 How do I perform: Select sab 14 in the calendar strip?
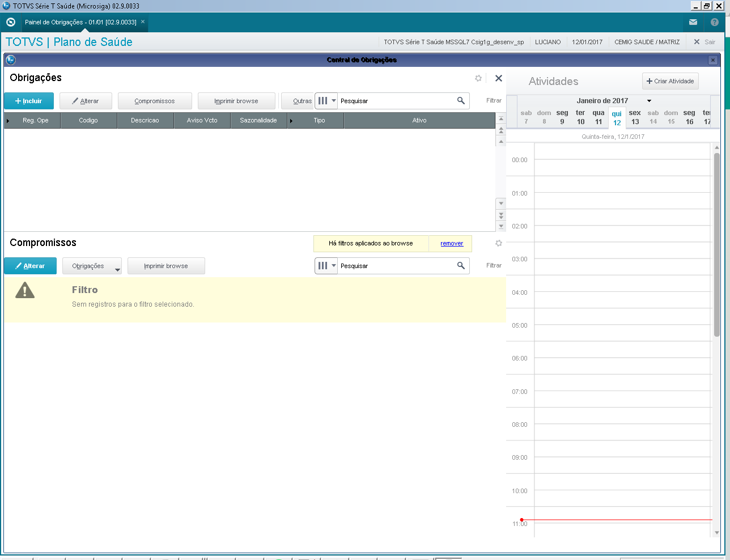coord(653,117)
